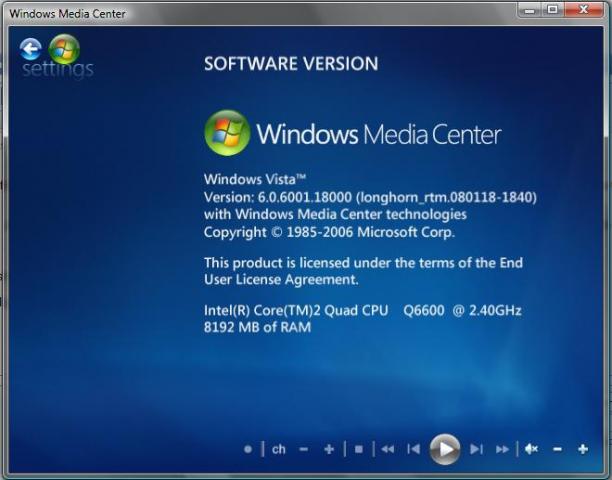Click the '8192 MB of RAM' text
This screenshot has width=612, height=480.
pyautogui.click(x=257, y=327)
